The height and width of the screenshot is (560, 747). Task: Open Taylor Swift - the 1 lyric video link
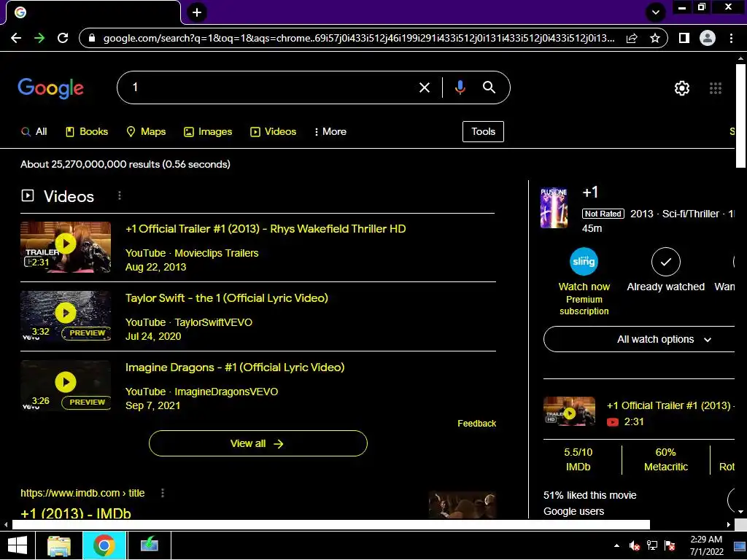click(x=227, y=298)
